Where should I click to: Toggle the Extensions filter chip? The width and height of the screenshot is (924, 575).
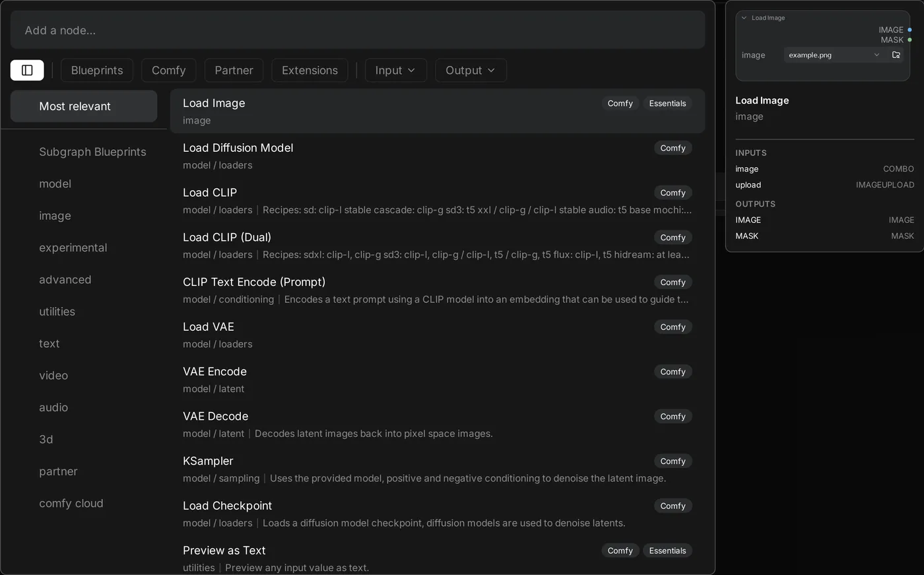click(310, 70)
